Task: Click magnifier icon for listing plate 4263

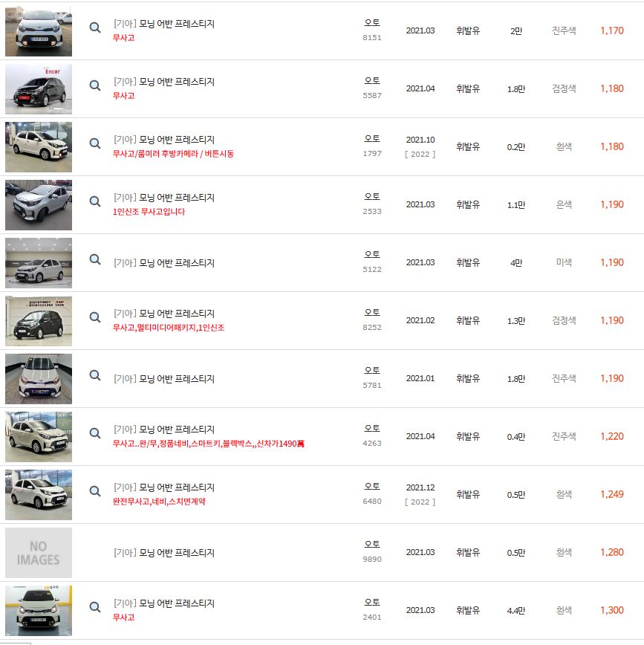Action: [x=95, y=433]
